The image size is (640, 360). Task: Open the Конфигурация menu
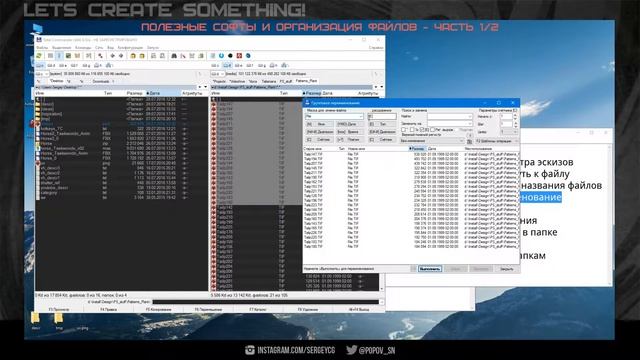point(130,48)
